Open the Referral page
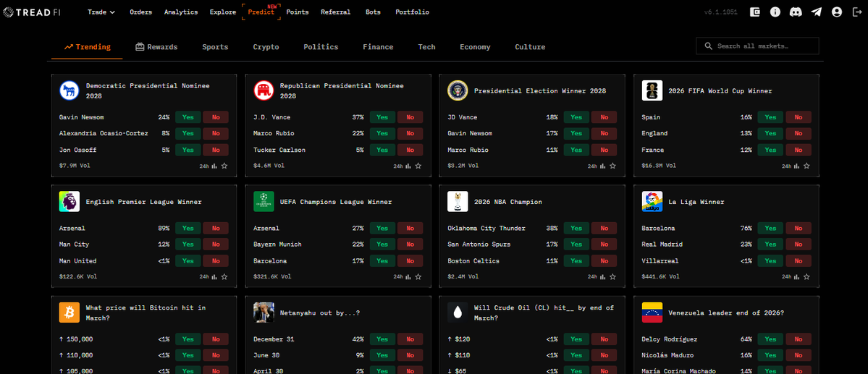The image size is (868, 374). pos(335,12)
